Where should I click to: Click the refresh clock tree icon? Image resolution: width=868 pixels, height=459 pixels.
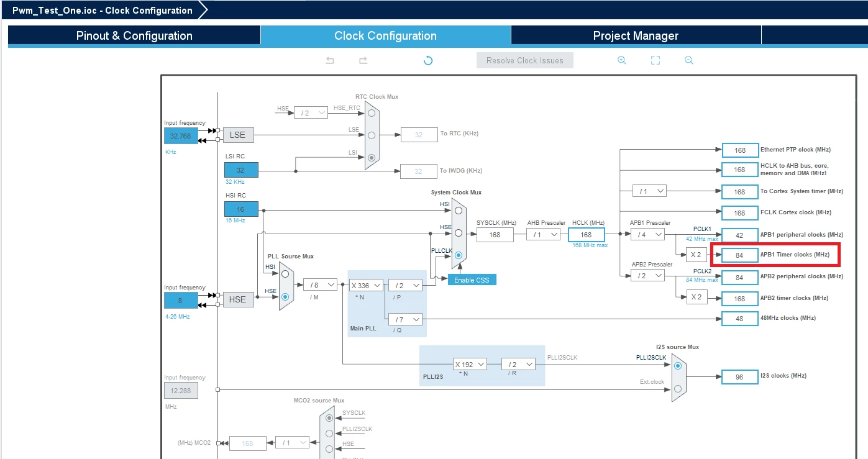[x=428, y=60]
